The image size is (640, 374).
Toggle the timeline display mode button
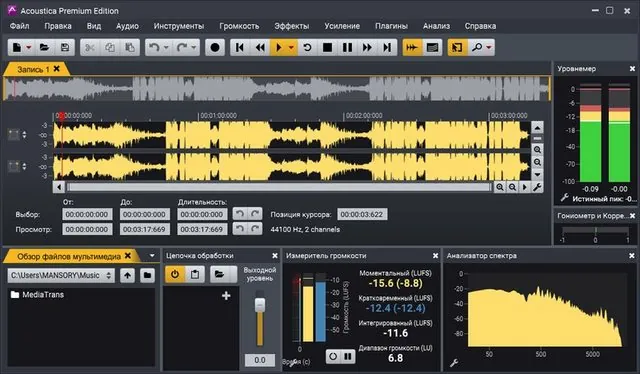click(x=432, y=47)
